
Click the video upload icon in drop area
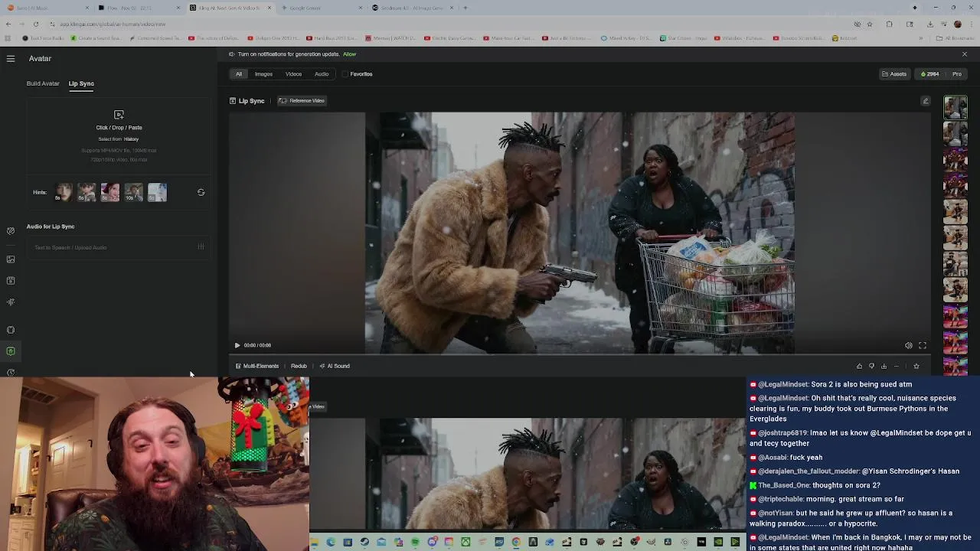[x=119, y=115]
